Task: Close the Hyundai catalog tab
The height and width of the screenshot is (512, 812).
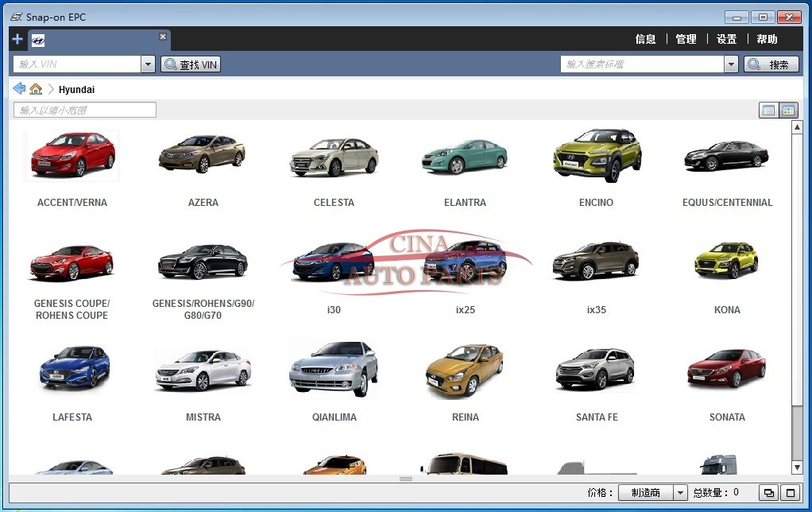Action: [163, 37]
